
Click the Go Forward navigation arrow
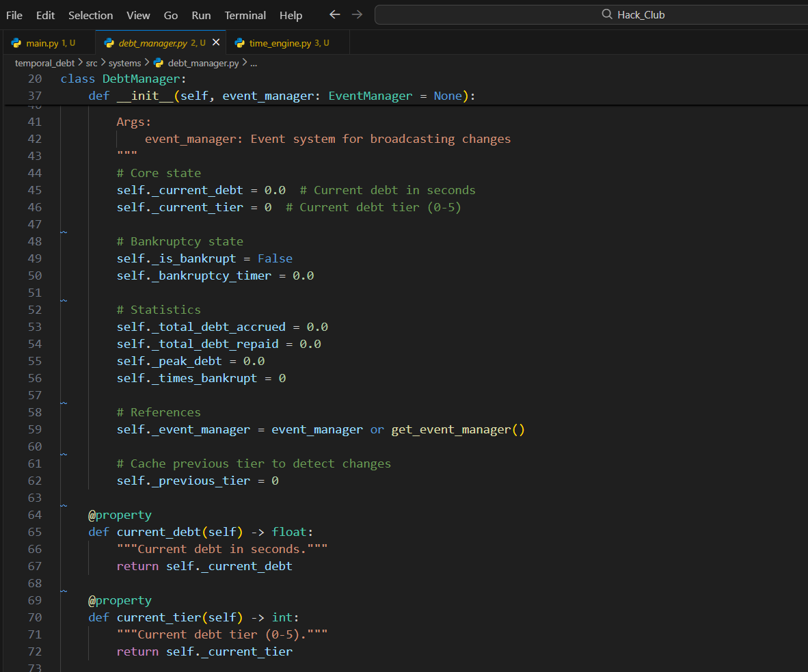(x=357, y=14)
